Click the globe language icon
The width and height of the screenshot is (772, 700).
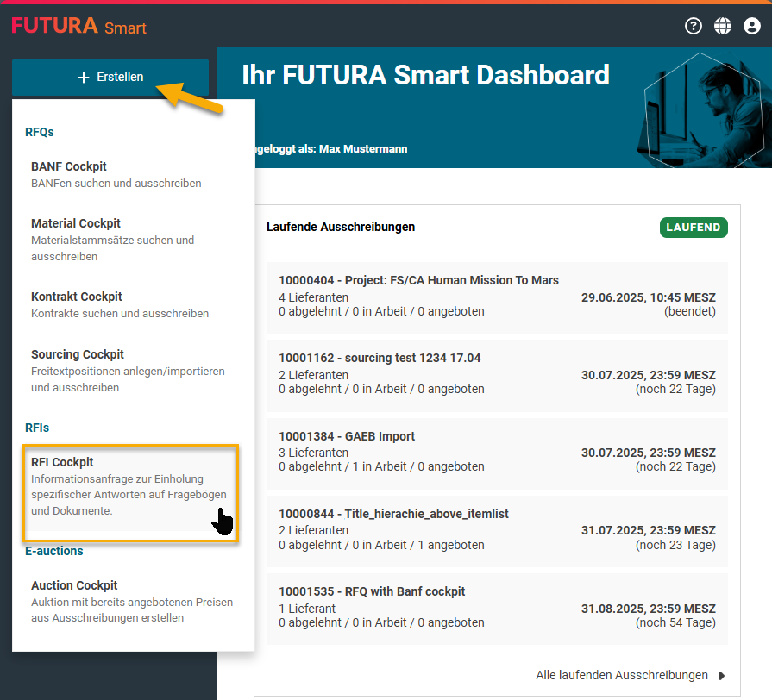point(723,26)
